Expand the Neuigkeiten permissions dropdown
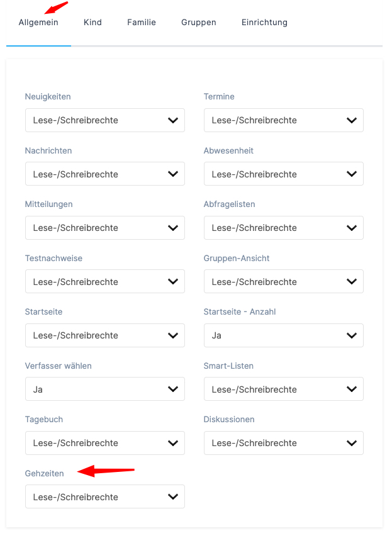392x538 pixels. 105,120
